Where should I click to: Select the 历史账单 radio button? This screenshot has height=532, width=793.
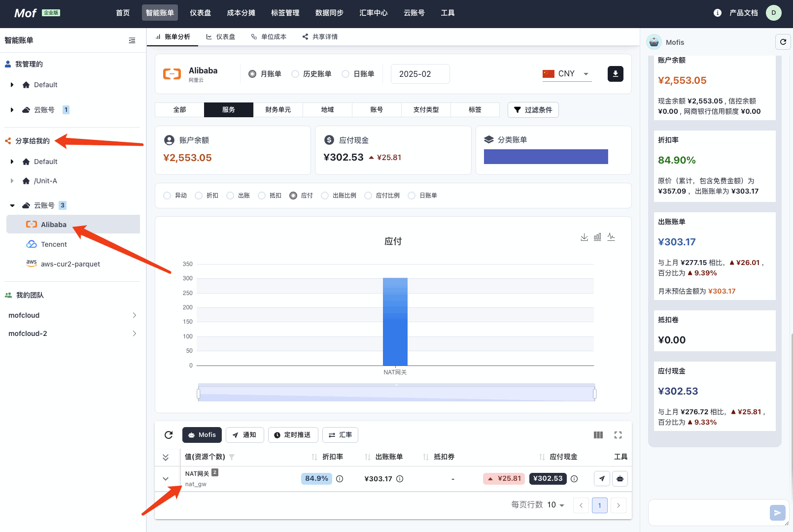pos(295,74)
